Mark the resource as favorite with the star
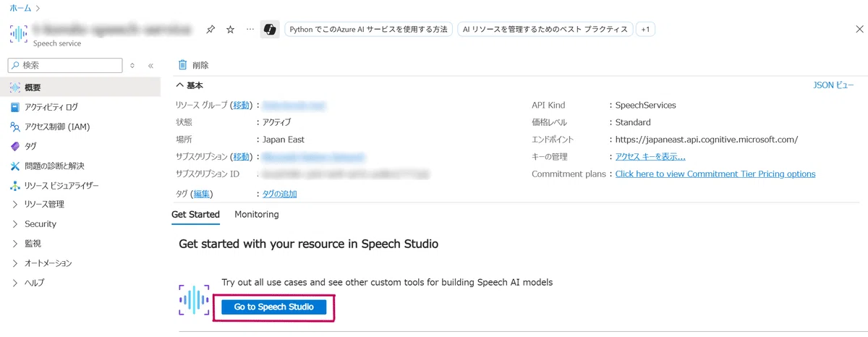This screenshot has height=337, width=868. [x=231, y=30]
